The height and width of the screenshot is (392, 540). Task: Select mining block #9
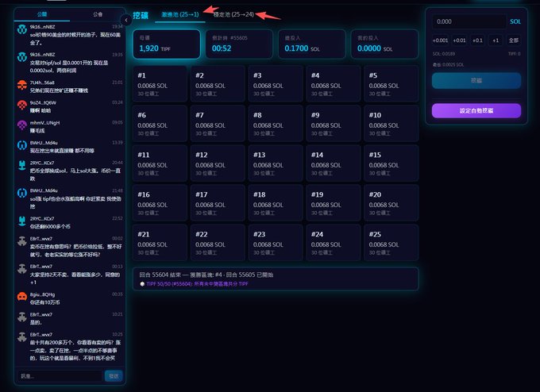click(334, 124)
